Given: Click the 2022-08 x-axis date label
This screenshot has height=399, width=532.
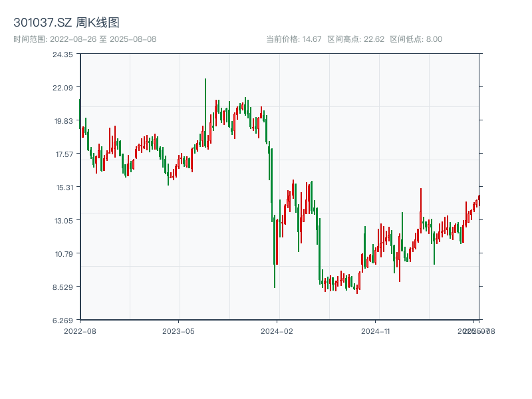Looking at the screenshot, I should [x=80, y=331].
